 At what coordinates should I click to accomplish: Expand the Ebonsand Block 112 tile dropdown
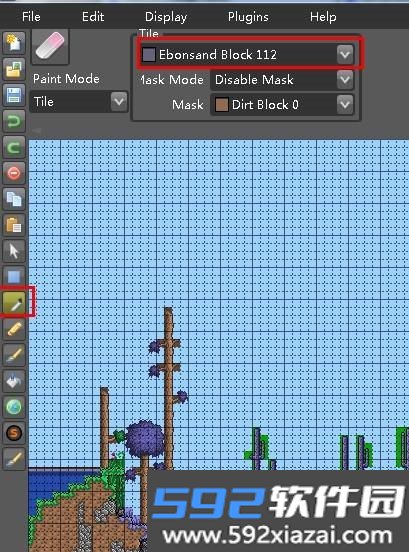247,54
